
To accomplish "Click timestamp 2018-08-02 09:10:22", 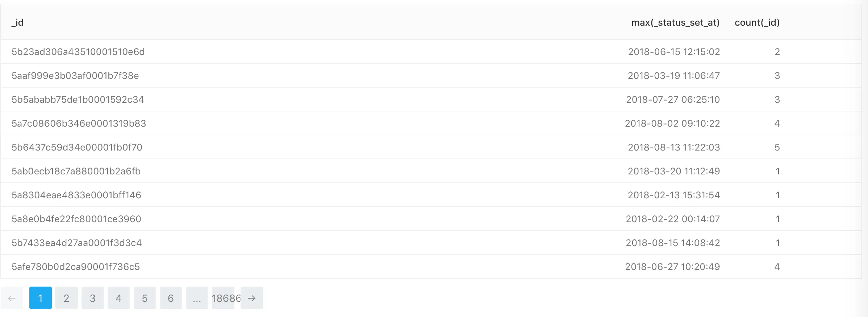I will tap(672, 123).
